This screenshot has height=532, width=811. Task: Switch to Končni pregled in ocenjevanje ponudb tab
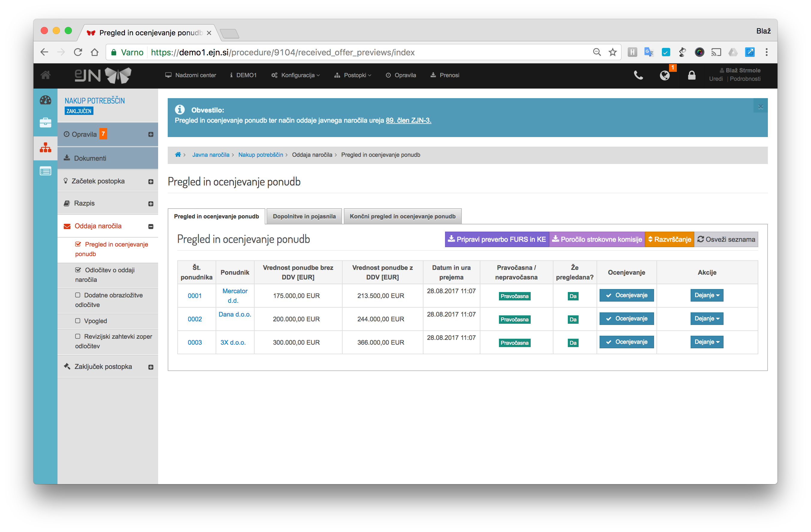[x=403, y=216]
